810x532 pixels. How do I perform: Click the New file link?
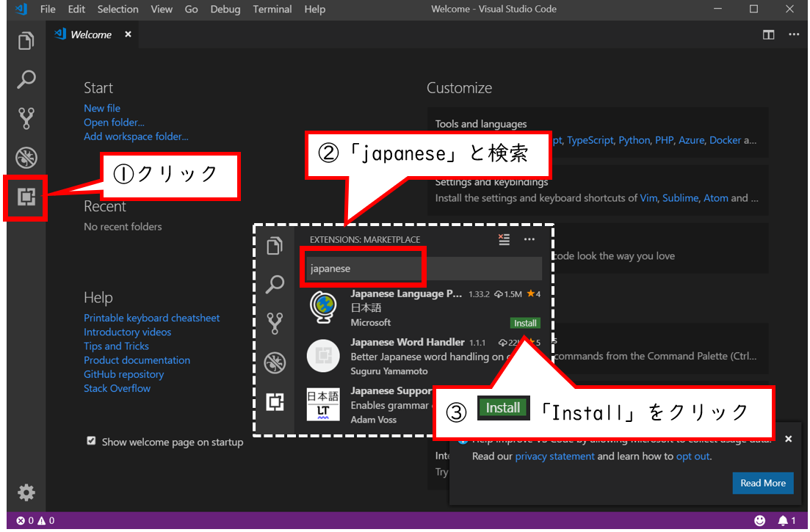coord(102,109)
